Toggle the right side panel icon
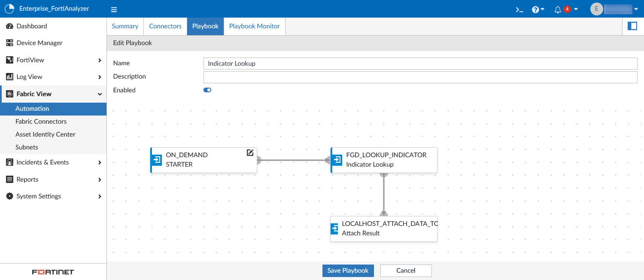 pos(632,26)
